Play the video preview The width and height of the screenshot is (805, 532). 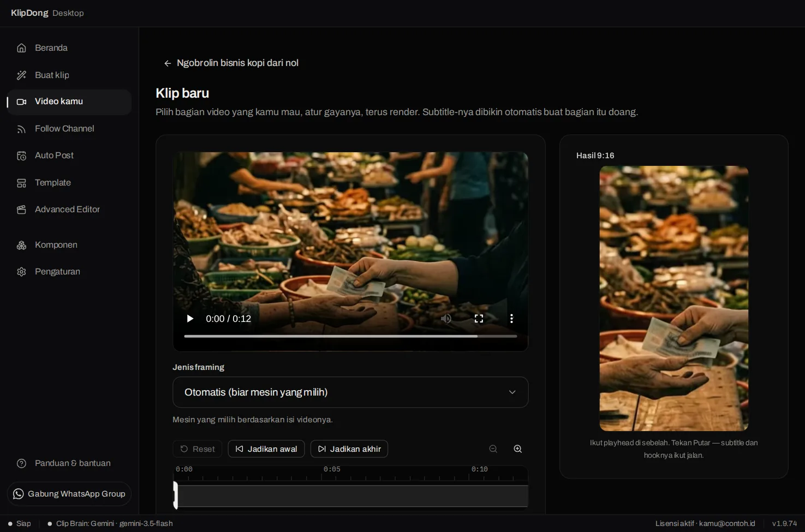tap(190, 319)
